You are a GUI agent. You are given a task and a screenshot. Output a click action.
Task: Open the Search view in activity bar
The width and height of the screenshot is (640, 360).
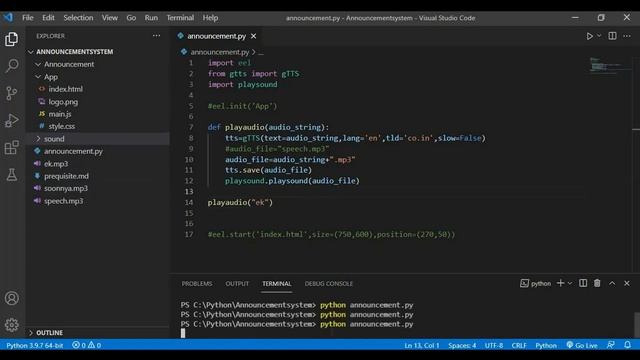point(11,66)
